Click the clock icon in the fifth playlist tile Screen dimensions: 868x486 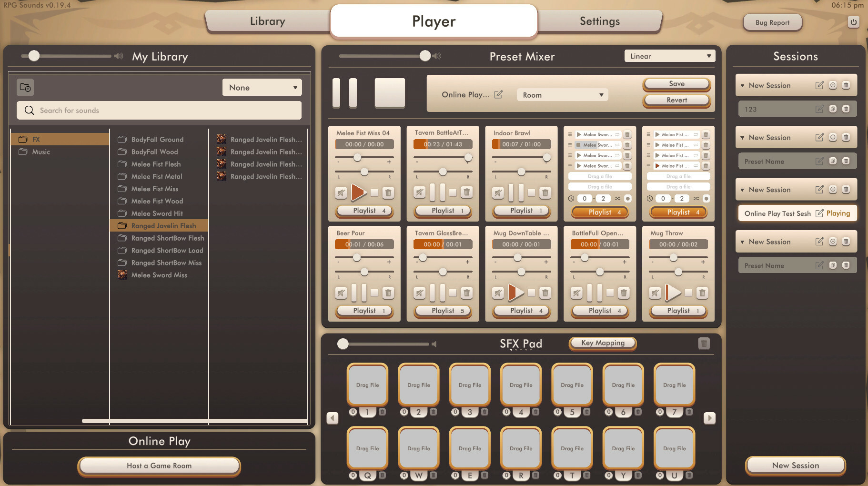tap(650, 199)
